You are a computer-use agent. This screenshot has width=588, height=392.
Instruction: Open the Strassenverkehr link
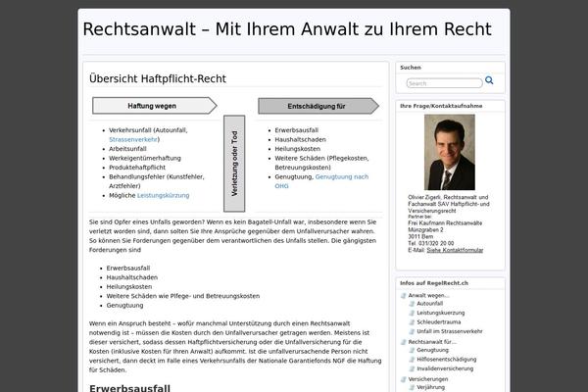[133, 139]
